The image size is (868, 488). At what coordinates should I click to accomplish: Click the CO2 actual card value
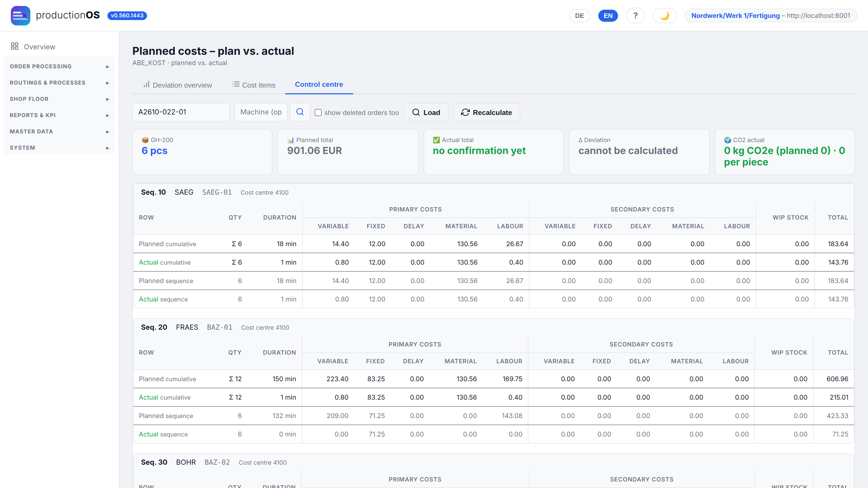click(x=784, y=156)
